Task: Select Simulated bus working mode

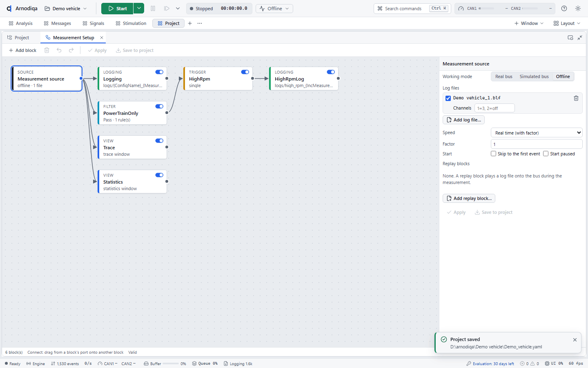Action: click(x=534, y=76)
